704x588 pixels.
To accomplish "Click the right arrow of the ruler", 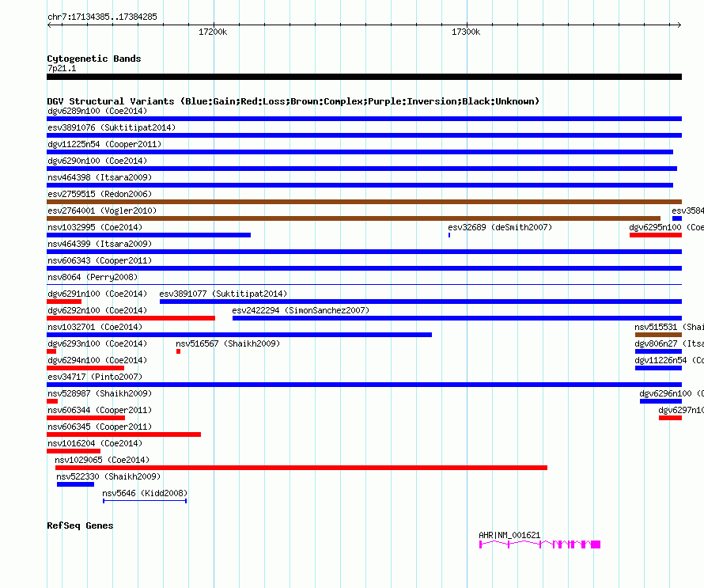I will pos(679,25).
